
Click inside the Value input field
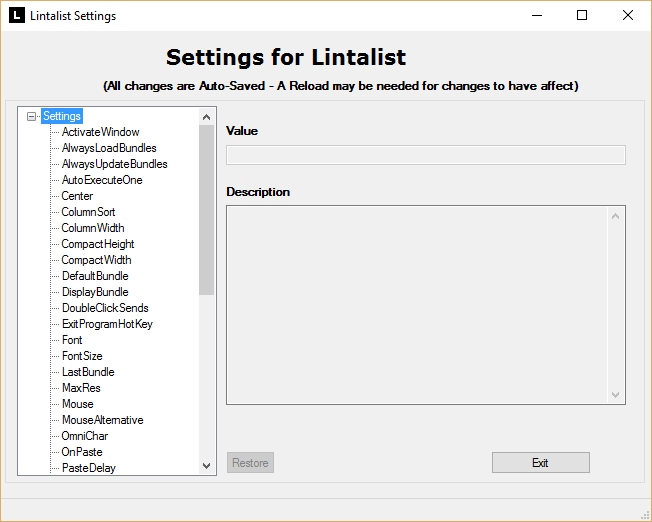pyautogui.click(x=425, y=155)
